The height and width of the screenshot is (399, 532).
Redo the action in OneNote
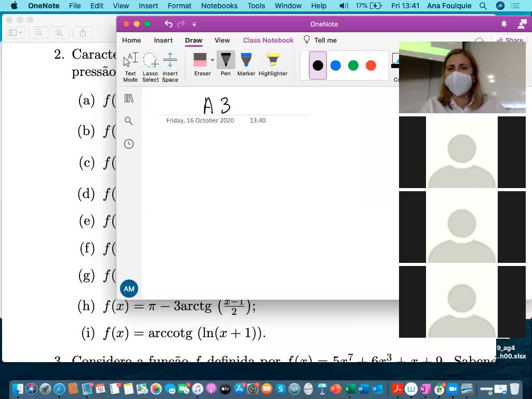181,24
